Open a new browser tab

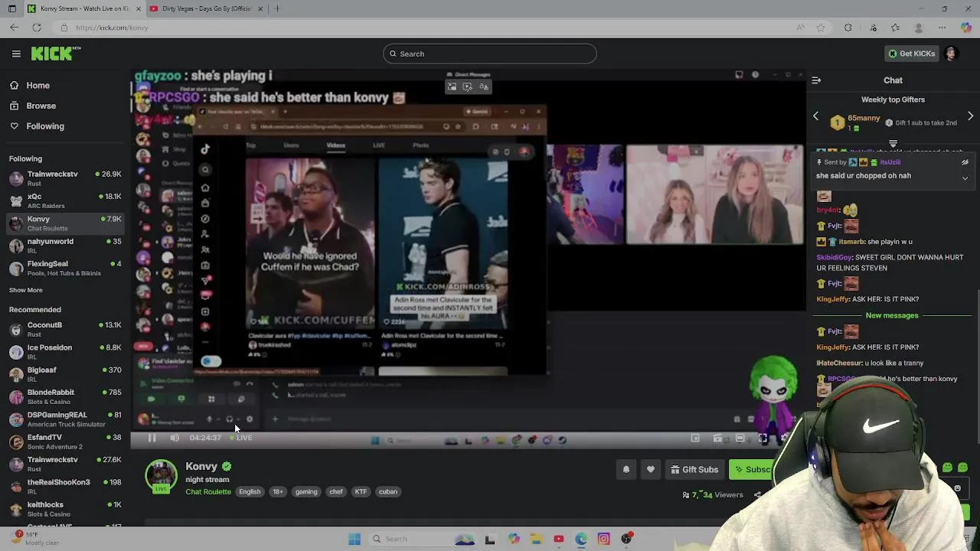click(276, 8)
